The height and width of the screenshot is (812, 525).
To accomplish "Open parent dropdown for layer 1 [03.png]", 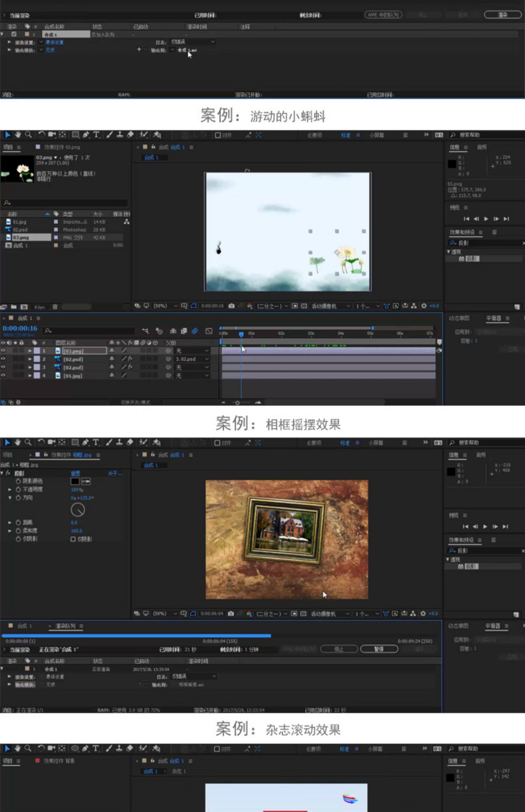I will pos(192,351).
